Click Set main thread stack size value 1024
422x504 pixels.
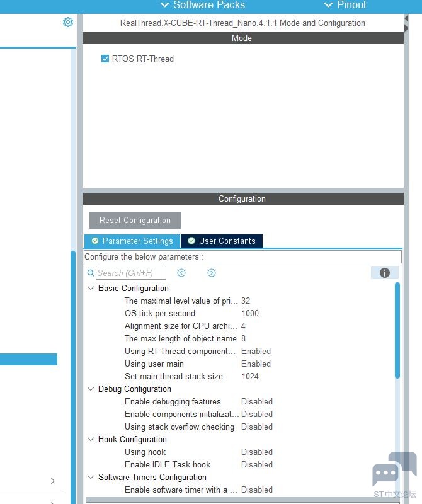(250, 376)
